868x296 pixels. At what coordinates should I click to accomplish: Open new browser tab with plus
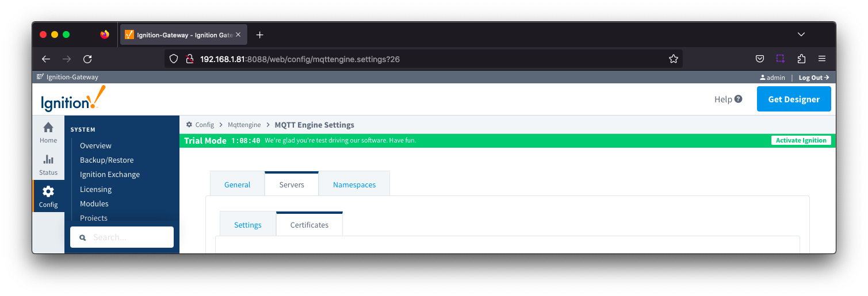260,35
